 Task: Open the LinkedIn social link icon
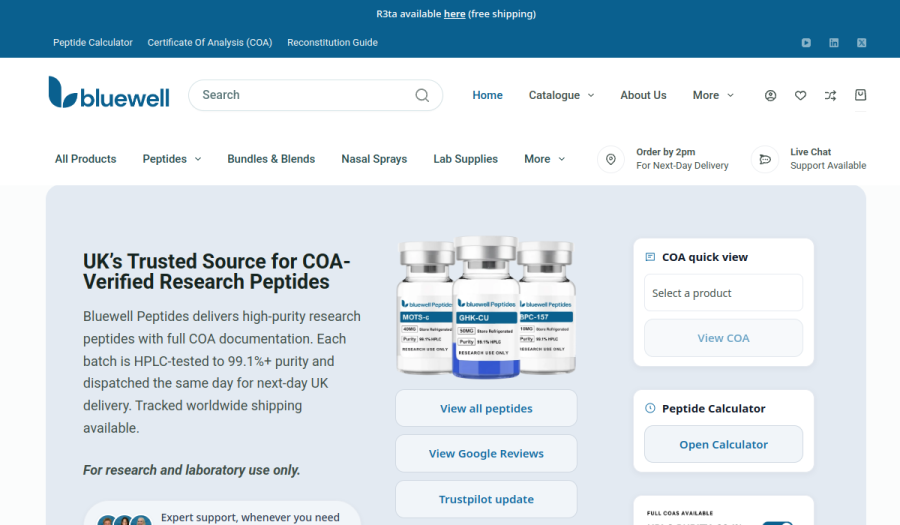click(833, 42)
